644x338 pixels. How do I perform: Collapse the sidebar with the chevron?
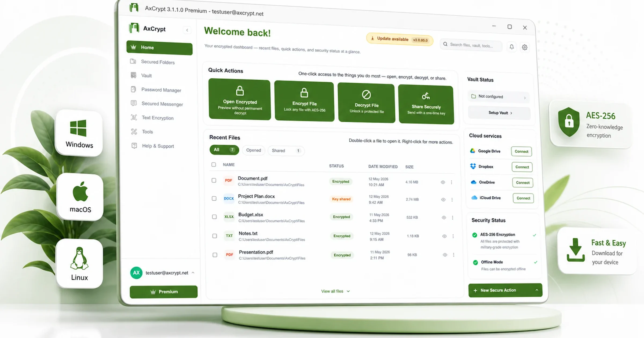point(187,30)
